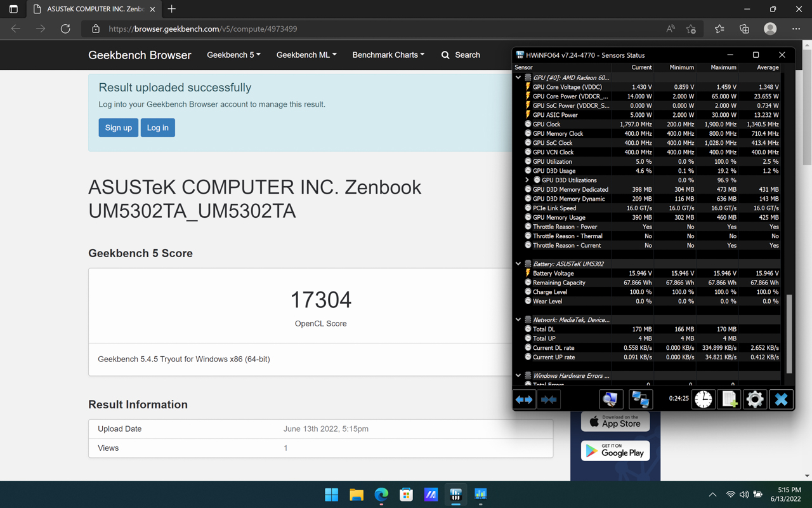Open HWiNFO sensor settings gear
Viewport: 812px width, 508px height.
pos(755,399)
